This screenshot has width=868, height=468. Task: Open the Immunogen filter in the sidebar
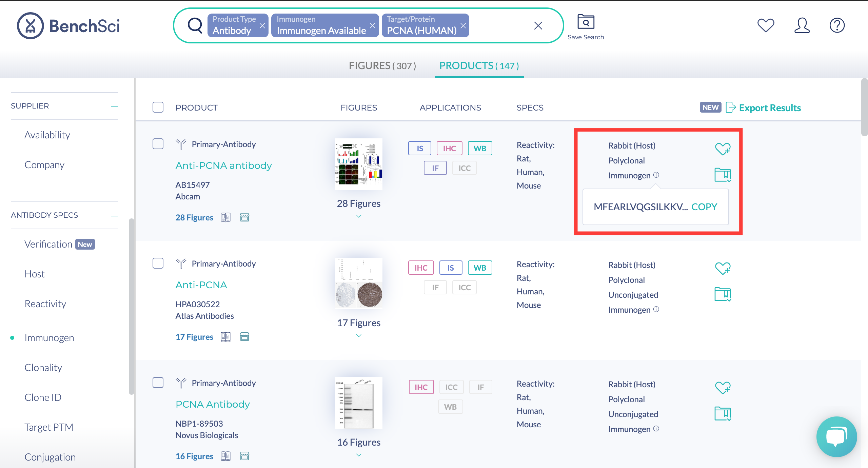[49, 338]
